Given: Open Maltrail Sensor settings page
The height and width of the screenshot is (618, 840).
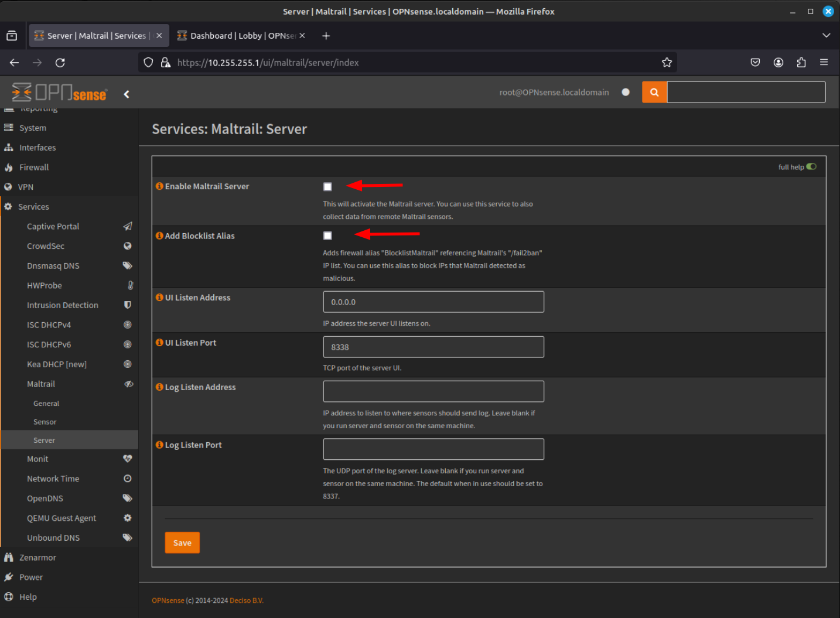Looking at the screenshot, I should pos(69,422).
